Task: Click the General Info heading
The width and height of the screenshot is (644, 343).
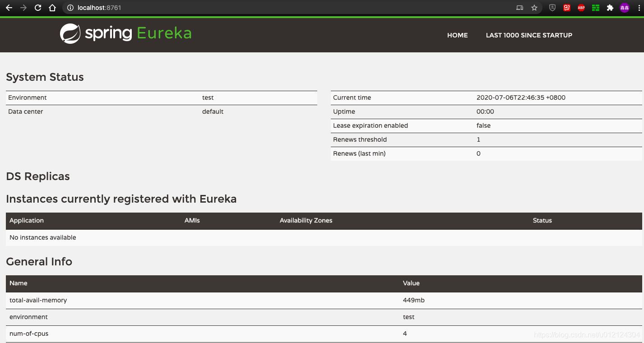Action: [x=39, y=262]
